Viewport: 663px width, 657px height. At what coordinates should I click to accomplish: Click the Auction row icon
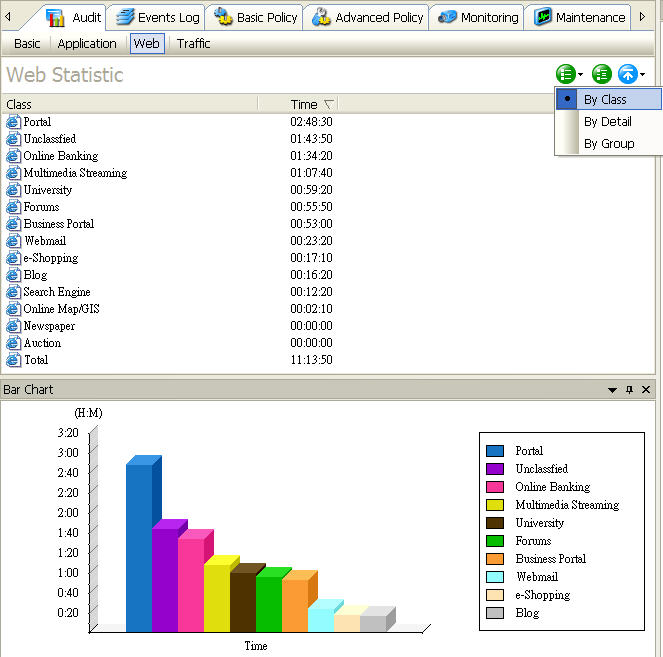pos(13,343)
